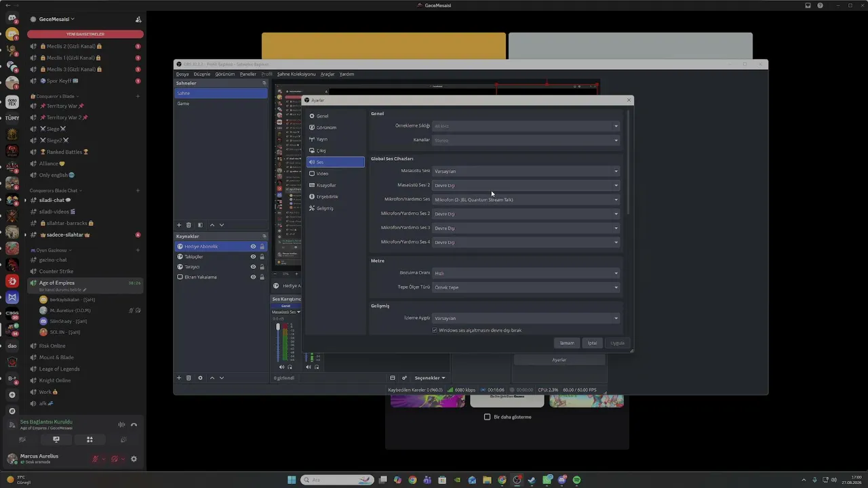Open source properties gear in Kaynaklar

click(200, 378)
